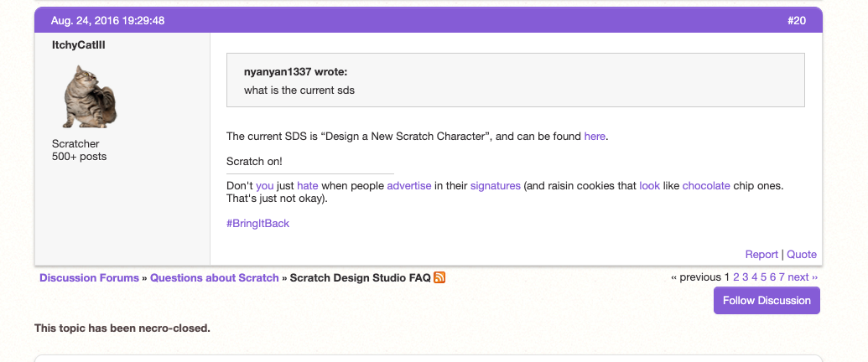Open the post #20 permalink
The height and width of the screenshot is (362, 868).
(x=796, y=20)
